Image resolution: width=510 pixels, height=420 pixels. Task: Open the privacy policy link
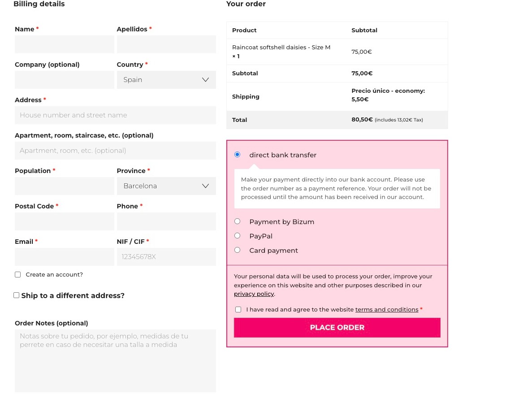pos(254,294)
